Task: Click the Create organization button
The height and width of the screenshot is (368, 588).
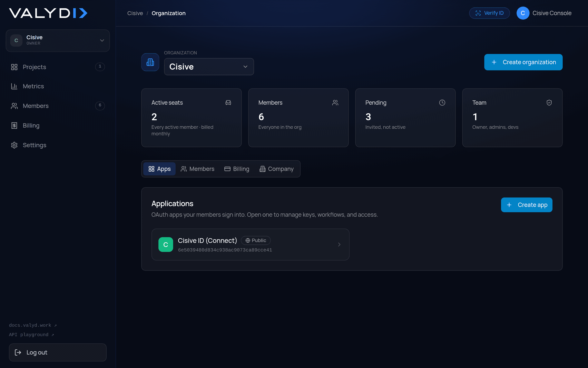Action: pos(523,62)
